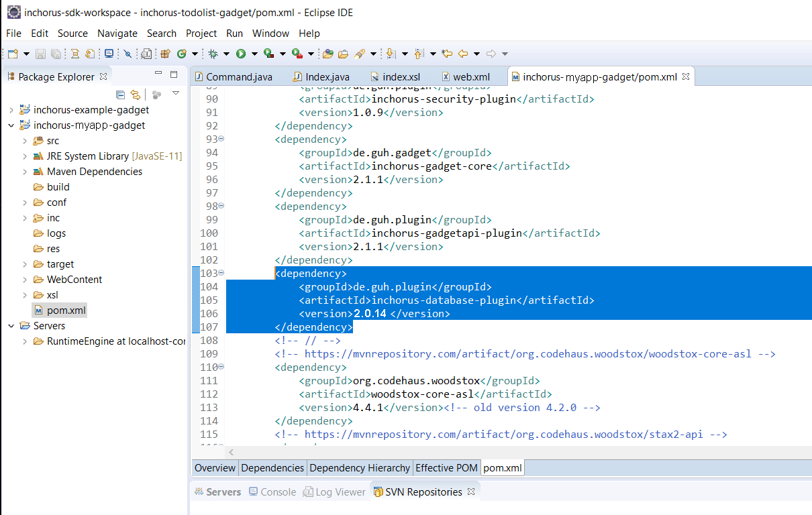
Task: Expand the src folder
Action: pyautogui.click(x=25, y=141)
